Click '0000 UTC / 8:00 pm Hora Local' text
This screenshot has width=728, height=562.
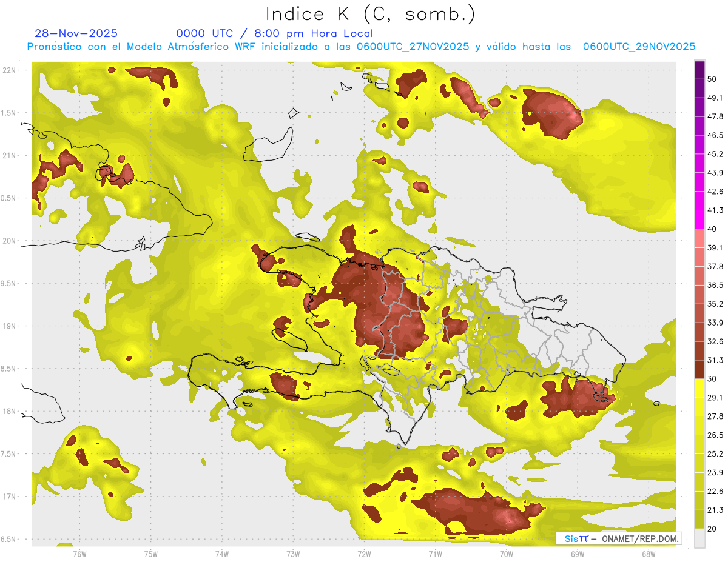(275, 33)
